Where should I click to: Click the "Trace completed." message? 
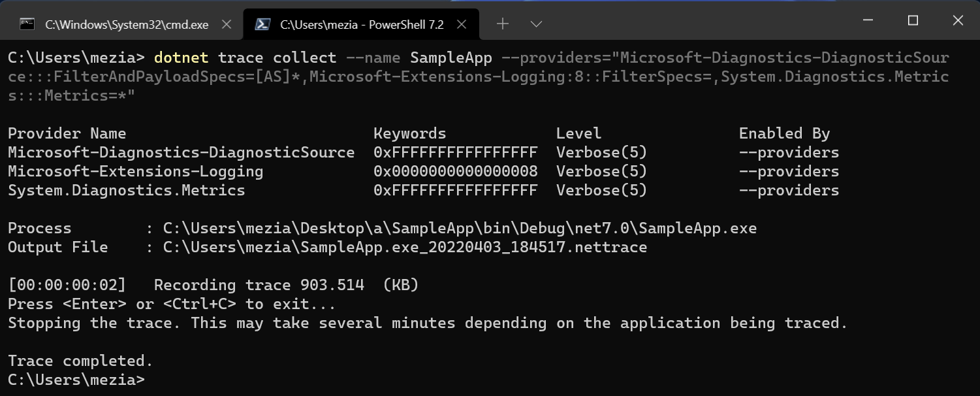point(80,361)
